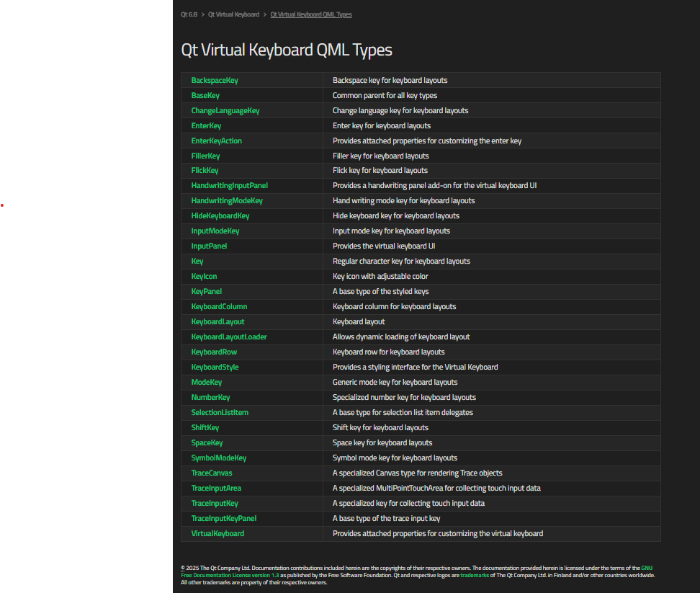Viewport: 700px width, 593px height.
Task: Open the InputModeKey link
Action: tap(215, 231)
